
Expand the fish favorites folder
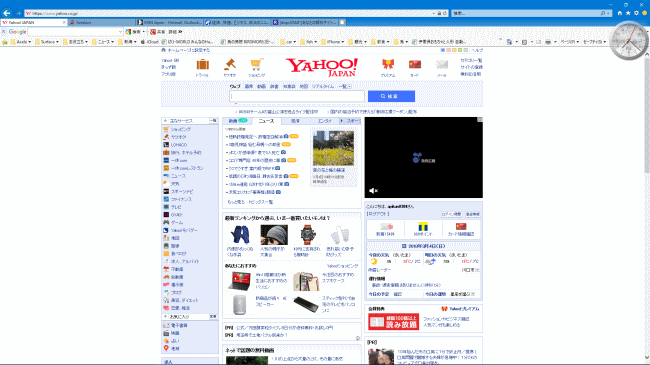(308, 42)
